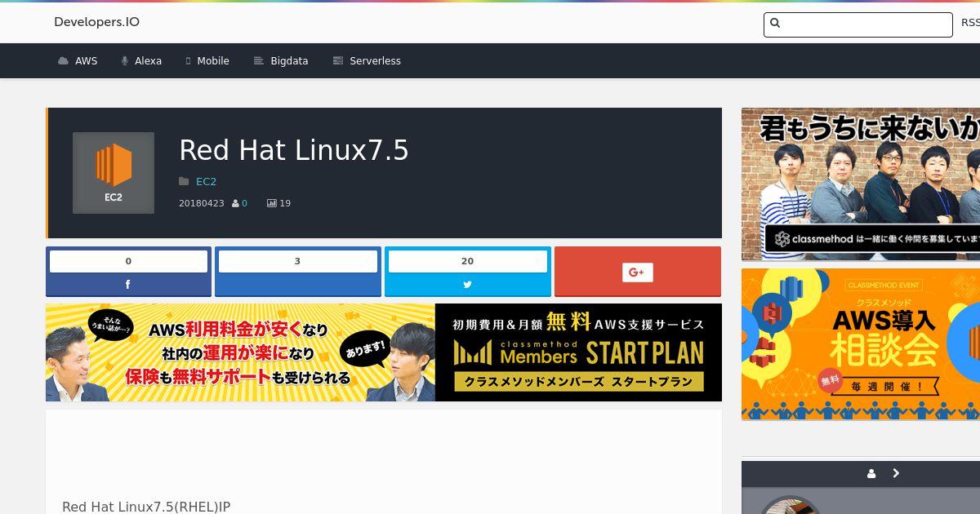Share the article on Google Plus
This screenshot has height=514, width=980.
(638, 272)
